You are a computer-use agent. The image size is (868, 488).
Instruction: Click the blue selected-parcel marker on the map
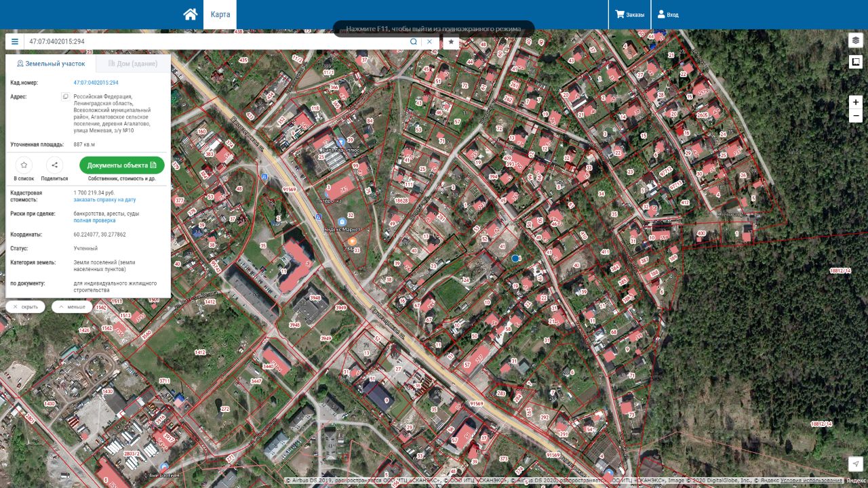515,258
